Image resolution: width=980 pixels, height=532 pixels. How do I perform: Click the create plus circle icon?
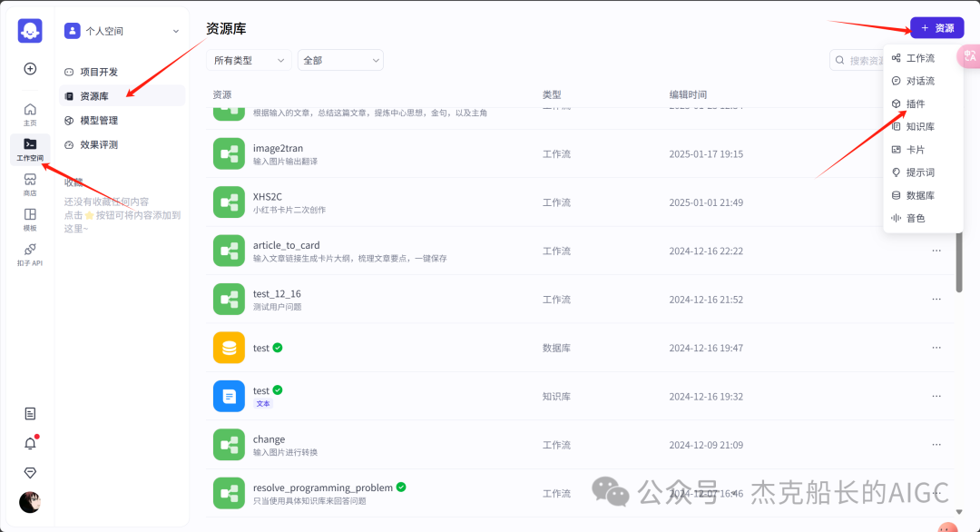pos(30,69)
